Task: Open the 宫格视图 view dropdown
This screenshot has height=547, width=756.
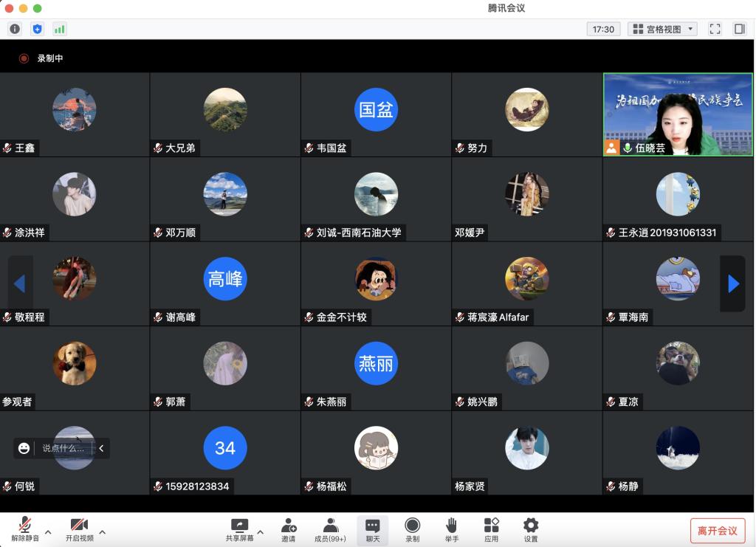Action: [662, 29]
